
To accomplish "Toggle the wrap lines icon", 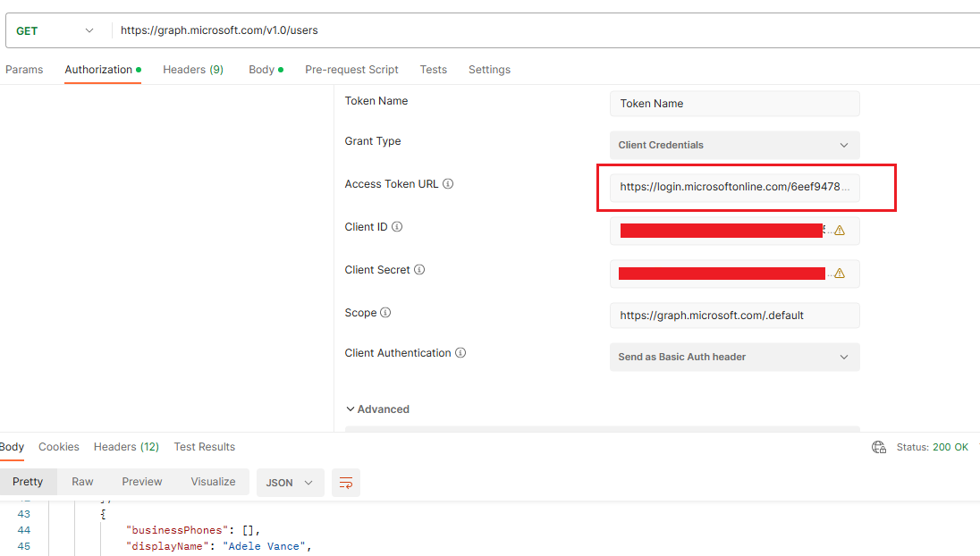I will (x=346, y=483).
